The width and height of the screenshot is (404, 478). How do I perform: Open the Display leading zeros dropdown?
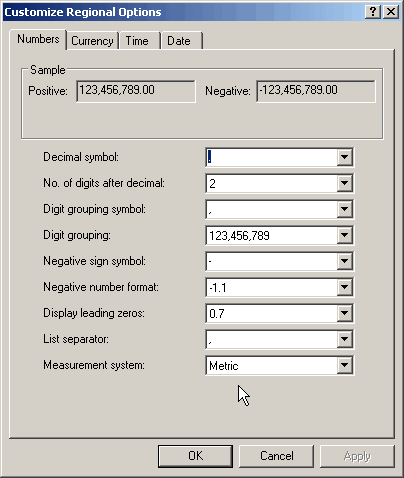pos(344,313)
